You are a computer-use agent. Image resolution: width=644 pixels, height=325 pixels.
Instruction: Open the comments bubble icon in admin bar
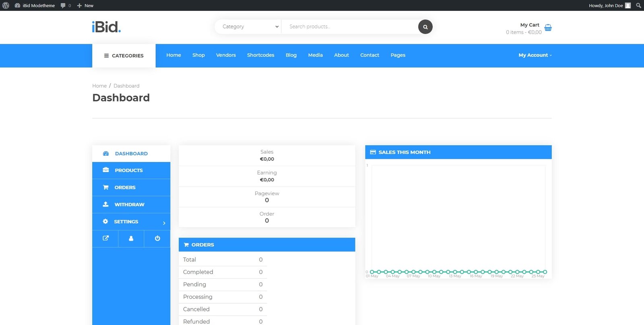[x=63, y=6]
